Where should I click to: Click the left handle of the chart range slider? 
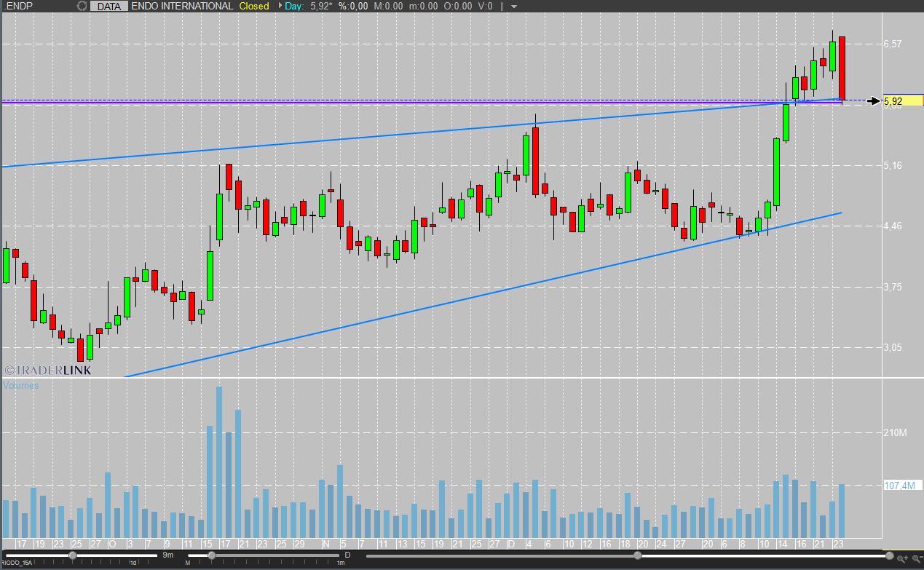pos(638,556)
